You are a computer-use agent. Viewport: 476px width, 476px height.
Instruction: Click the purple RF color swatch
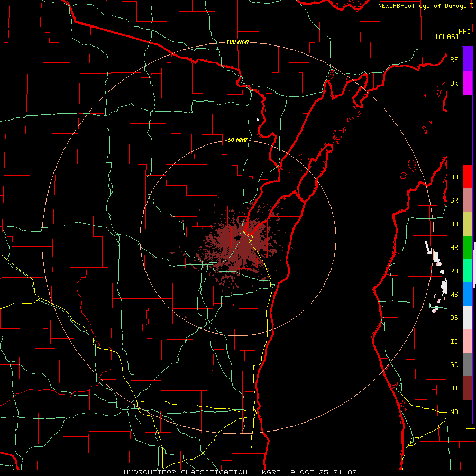(x=467, y=59)
